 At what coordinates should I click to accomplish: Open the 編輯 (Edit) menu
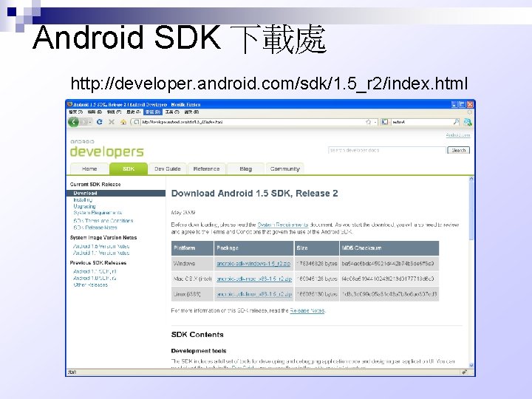(x=95, y=112)
